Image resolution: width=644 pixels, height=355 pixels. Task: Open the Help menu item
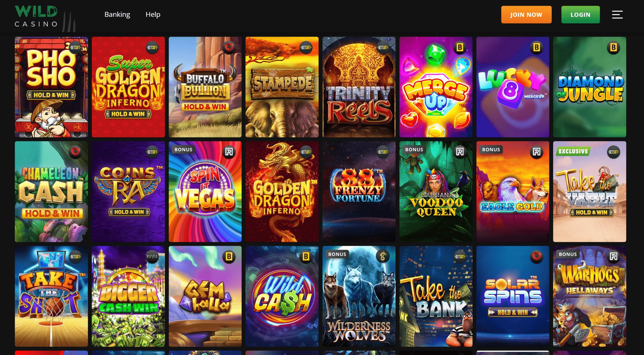coord(153,14)
